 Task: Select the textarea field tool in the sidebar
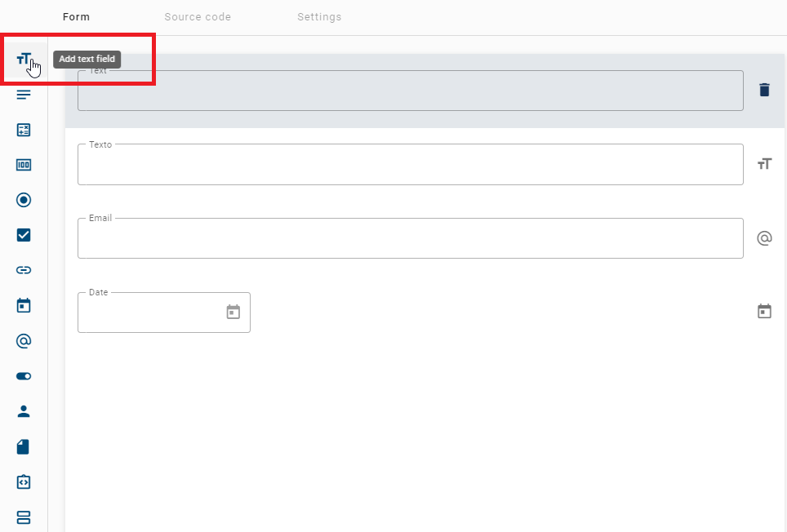click(x=24, y=95)
